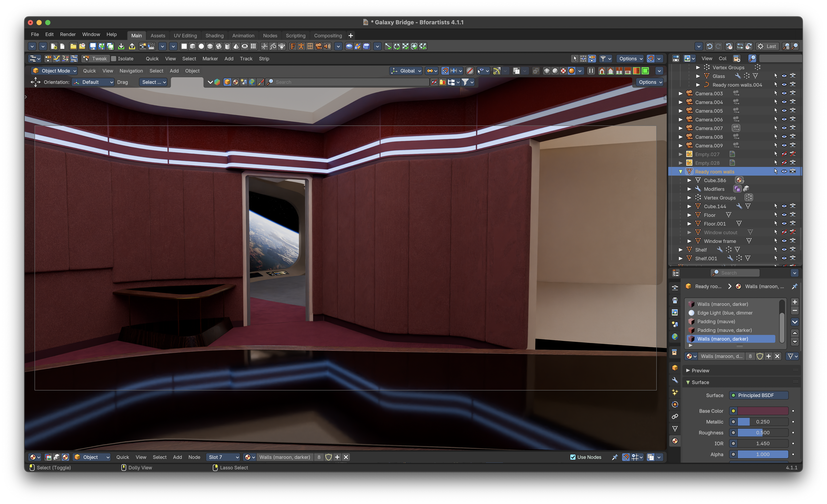
Task: Toggle fake user shield for material
Action: (760, 356)
